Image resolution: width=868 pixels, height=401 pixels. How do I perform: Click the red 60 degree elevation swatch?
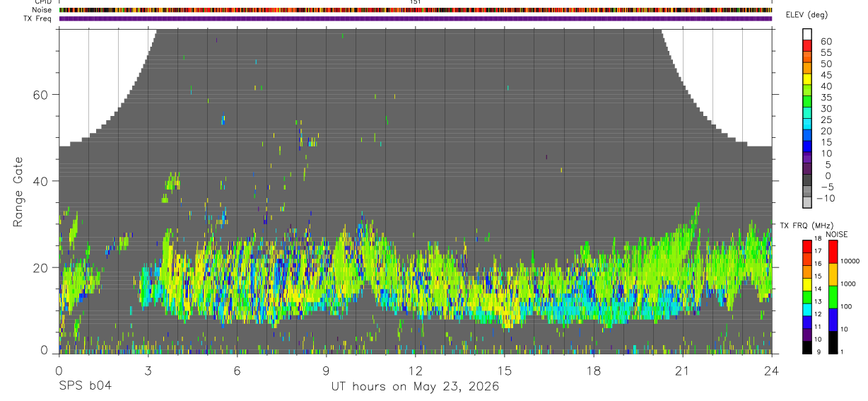coord(807,45)
